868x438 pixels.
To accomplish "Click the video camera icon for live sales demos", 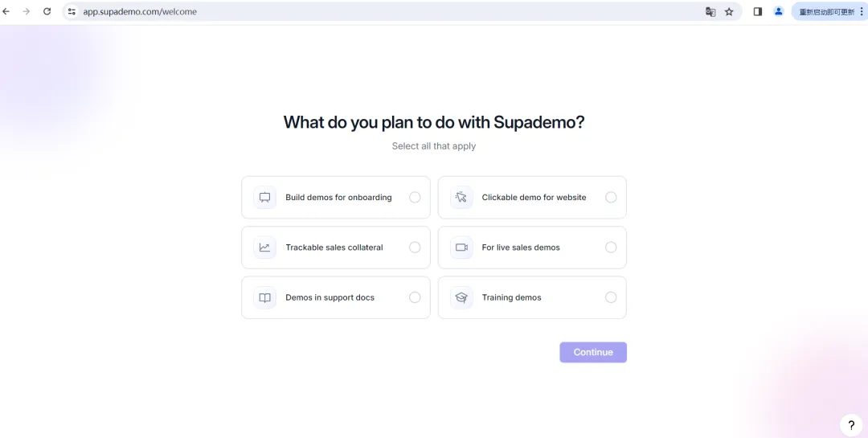I will click(x=461, y=248).
